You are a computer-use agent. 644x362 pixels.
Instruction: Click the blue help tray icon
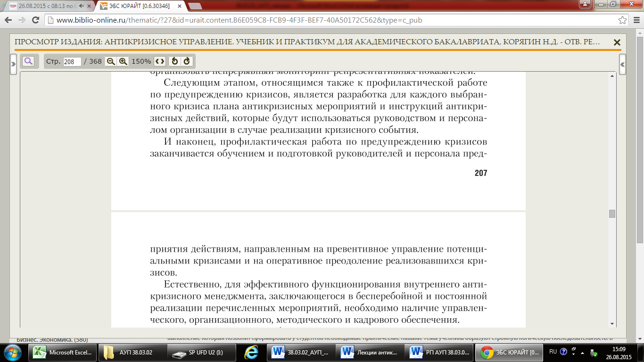pos(563,352)
